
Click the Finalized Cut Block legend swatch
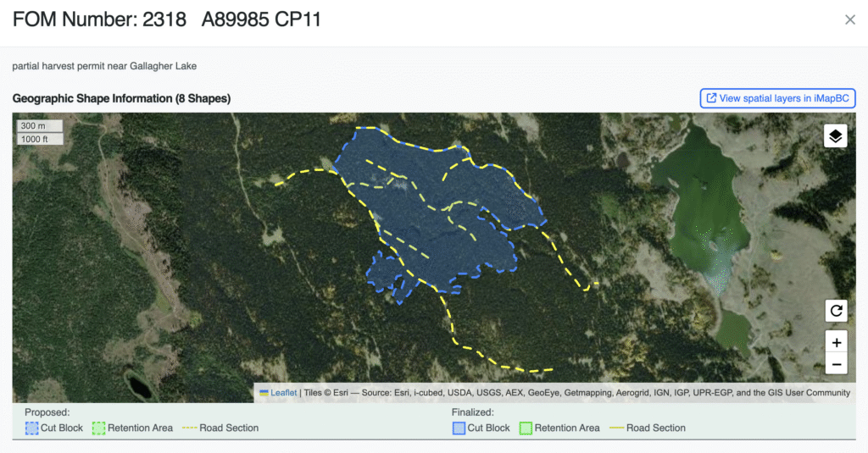coord(459,428)
